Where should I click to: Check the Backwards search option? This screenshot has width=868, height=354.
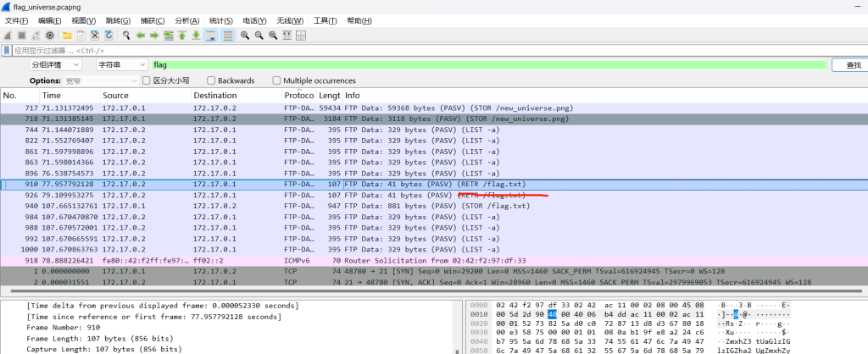pyautogui.click(x=210, y=80)
